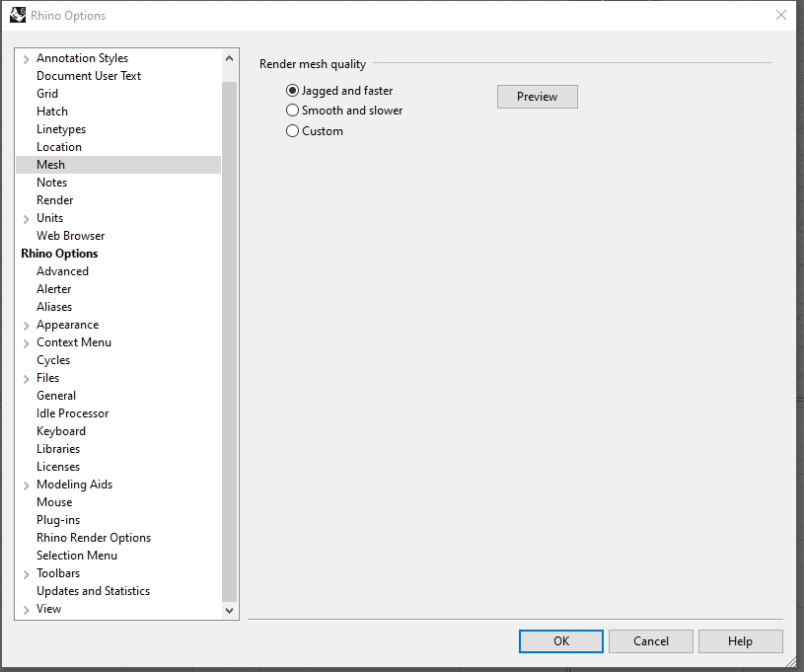Expand the Toolbars tree node
The width and height of the screenshot is (804, 672).
coord(27,574)
